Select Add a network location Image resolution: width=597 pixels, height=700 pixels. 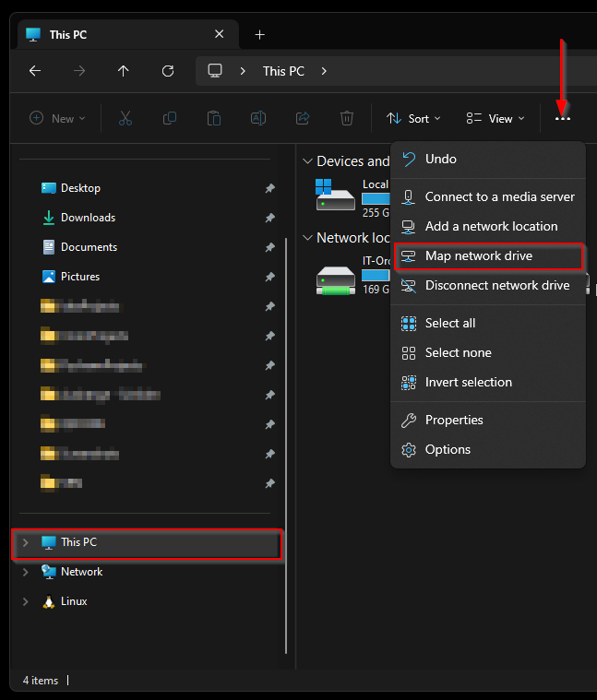487,226
